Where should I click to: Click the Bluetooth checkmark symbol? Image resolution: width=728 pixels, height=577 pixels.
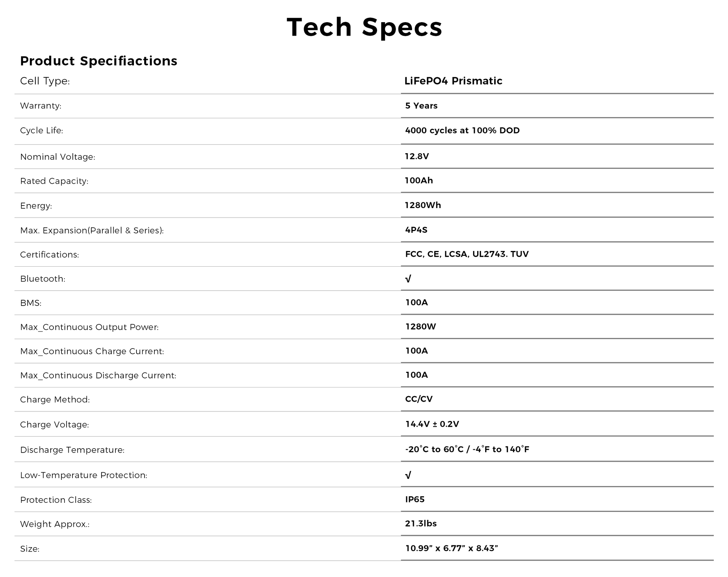tap(408, 279)
